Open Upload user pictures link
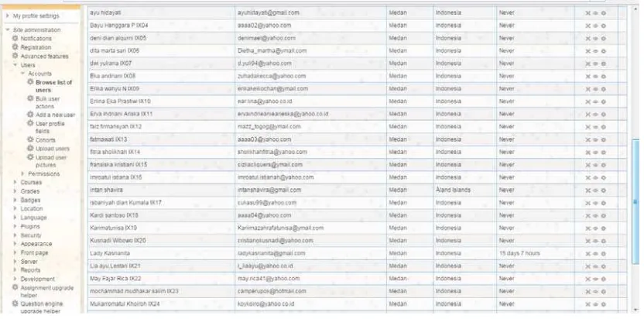The image size is (644, 319). [x=51, y=161]
